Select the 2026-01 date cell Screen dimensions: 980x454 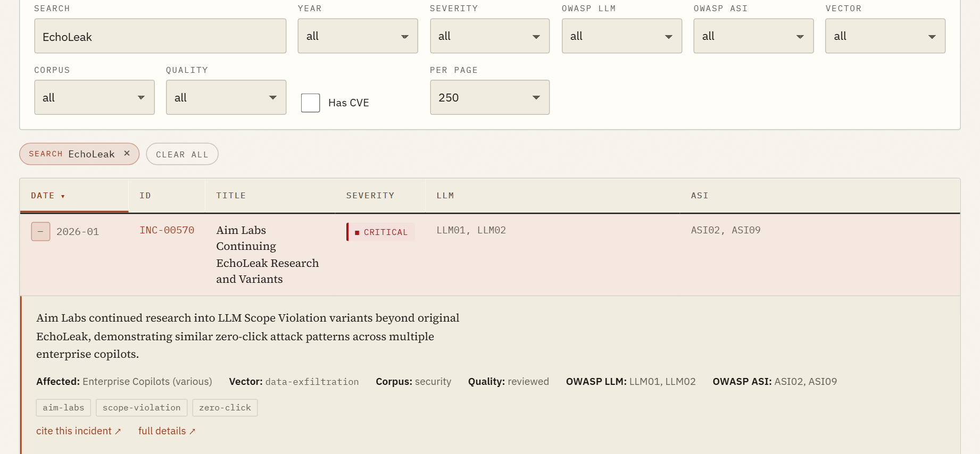[78, 232]
